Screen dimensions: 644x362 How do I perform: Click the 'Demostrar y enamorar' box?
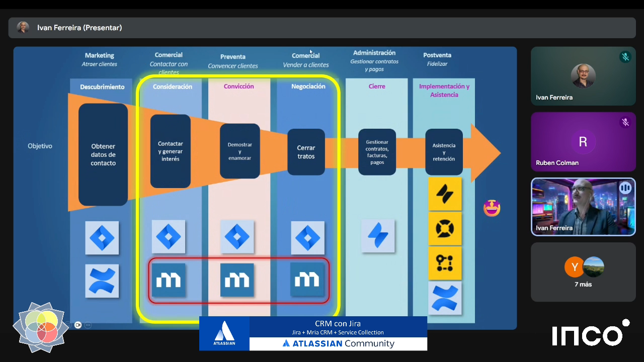click(x=239, y=151)
